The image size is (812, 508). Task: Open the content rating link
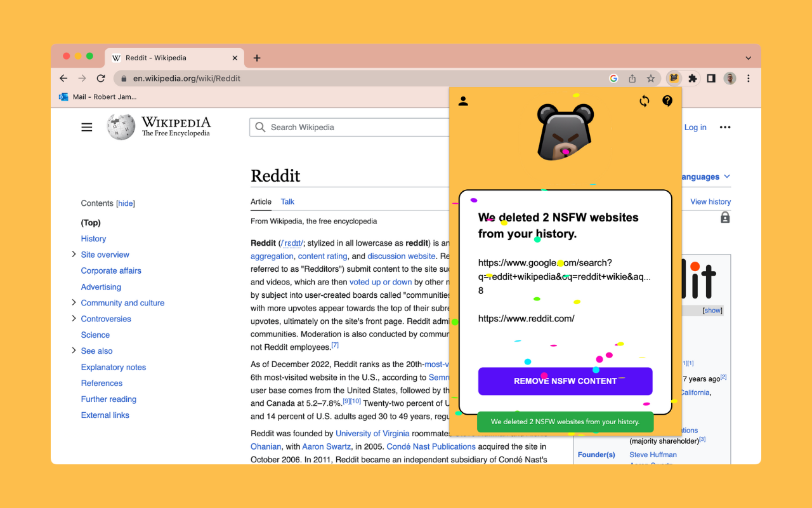pyautogui.click(x=322, y=256)
